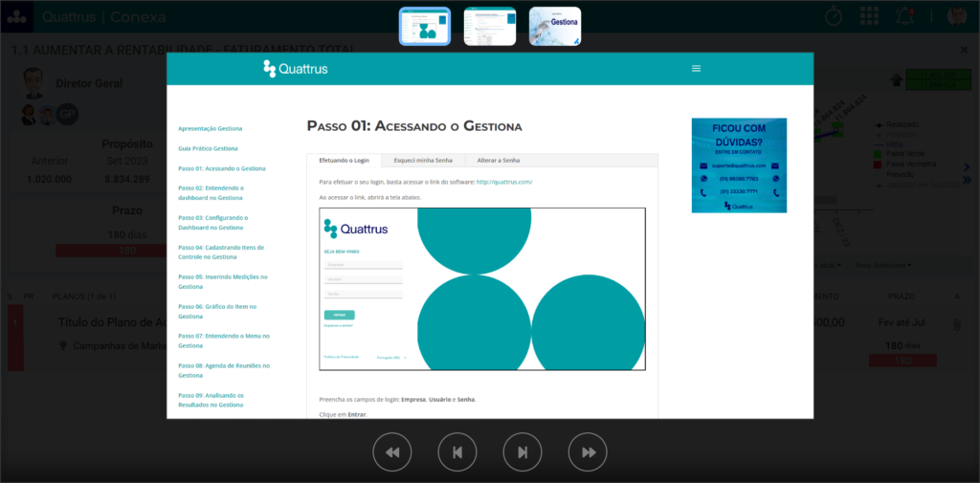
Task: Open Passo 01: Acessando o Gestiona sidebar link
Action: 222,168
